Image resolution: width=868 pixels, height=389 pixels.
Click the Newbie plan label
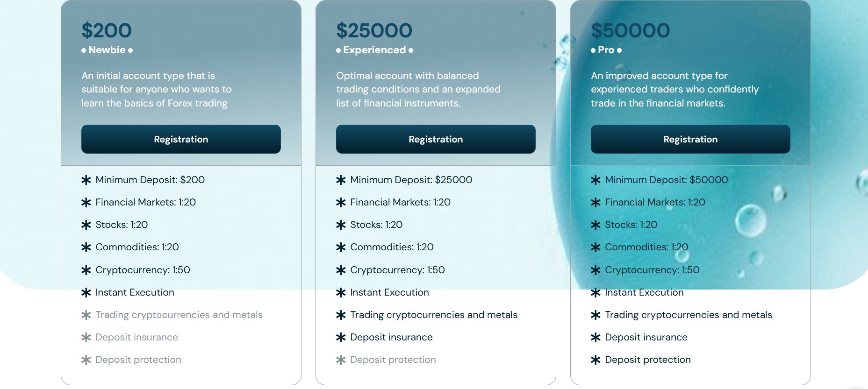point(107,50)
